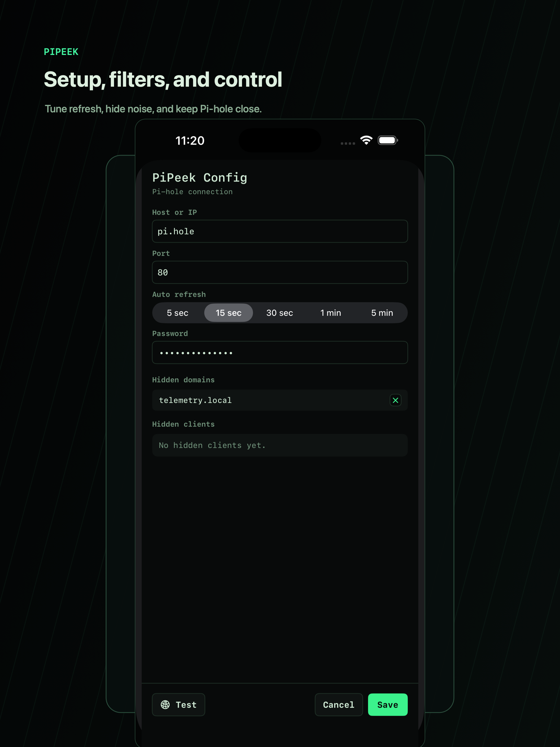Viewport: 560px width, 747px height.
Task: Select 5 min auto refresh
Action: [x=382, y=313]
